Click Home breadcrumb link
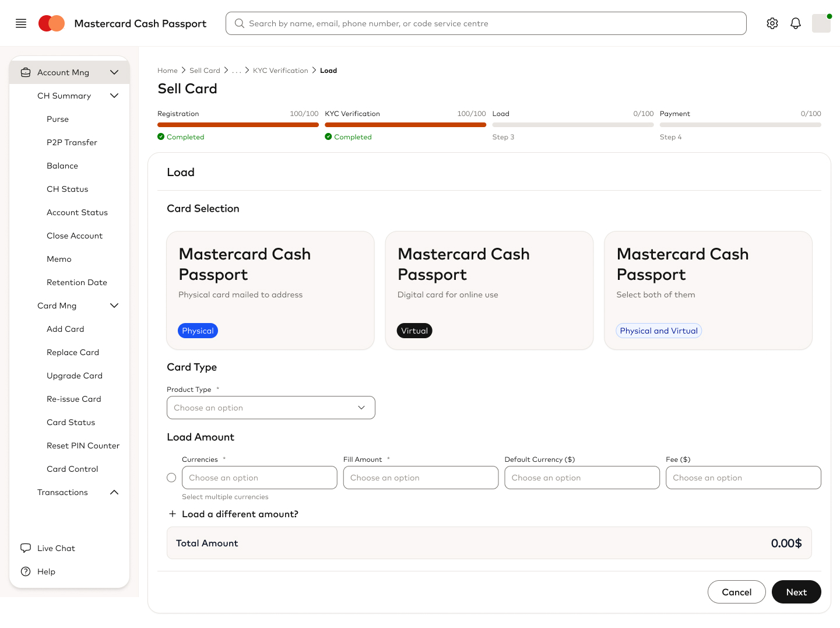Image resolution: width=840 pixels, height=628 pixels. tap(167, 71)
